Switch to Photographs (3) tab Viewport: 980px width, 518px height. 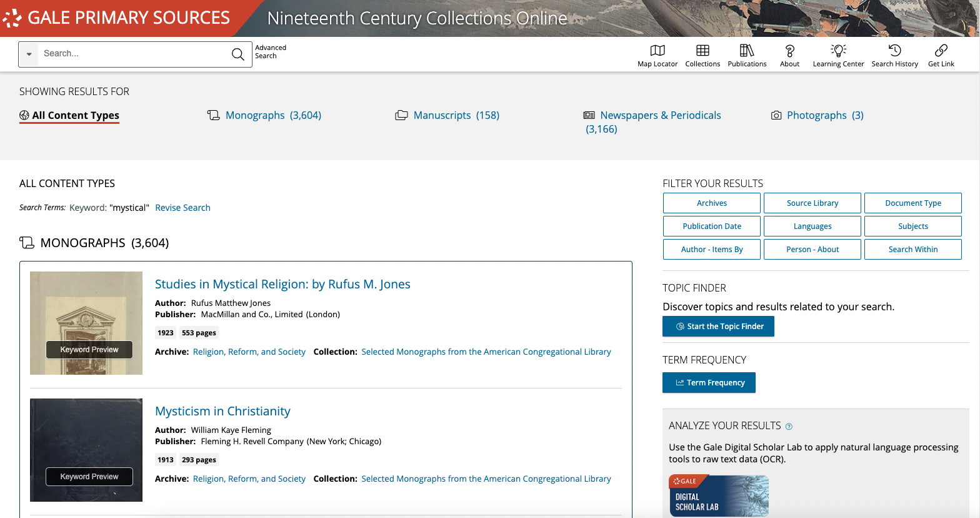(817, 115)
